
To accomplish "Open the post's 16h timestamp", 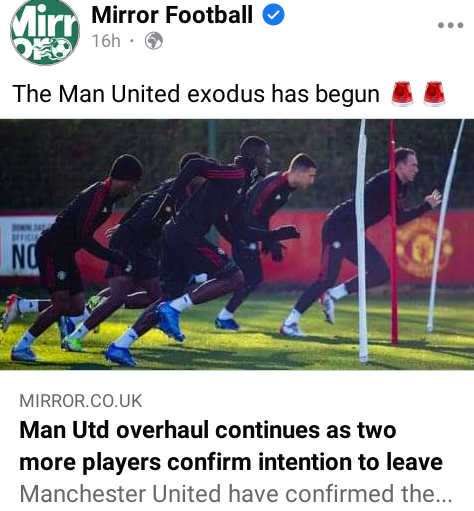I will (x=106, y=41).
